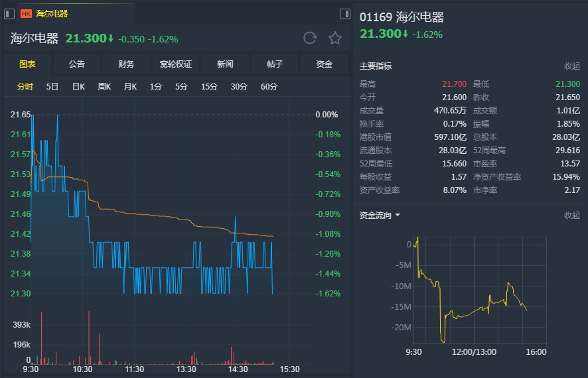Click the 10:30 time marker on chart
Image resolution: width=588 pixels, height=378 pixels.
(82, 369)
